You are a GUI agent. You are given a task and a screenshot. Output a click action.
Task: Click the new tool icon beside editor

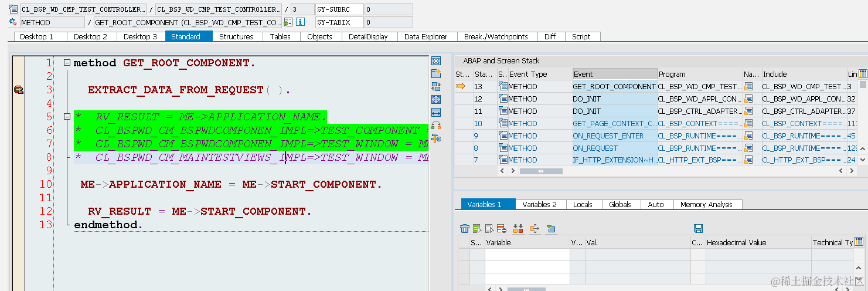(x=435, y=73)
